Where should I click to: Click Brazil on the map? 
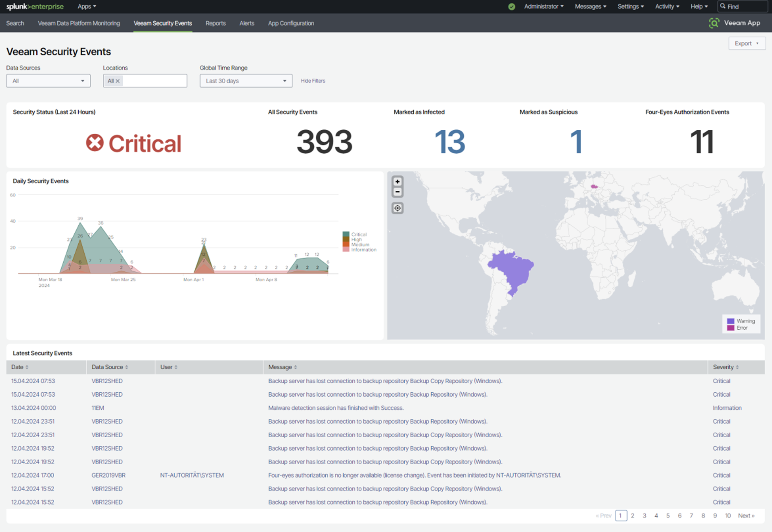513,271
